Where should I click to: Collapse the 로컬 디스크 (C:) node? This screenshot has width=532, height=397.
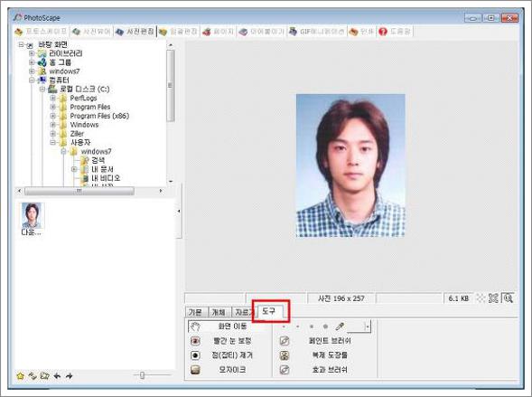(x=42, y=89)
